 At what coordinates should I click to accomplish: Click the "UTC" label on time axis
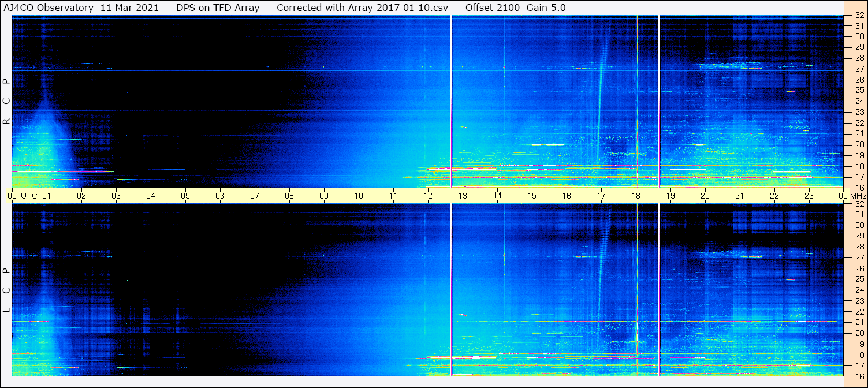tap(29, 196)
